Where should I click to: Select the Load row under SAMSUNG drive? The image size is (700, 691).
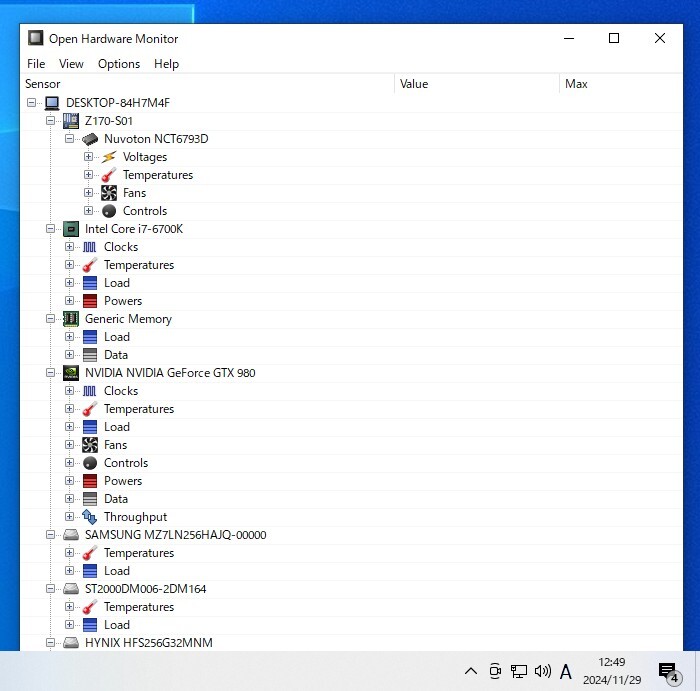[x=351, y=571]
